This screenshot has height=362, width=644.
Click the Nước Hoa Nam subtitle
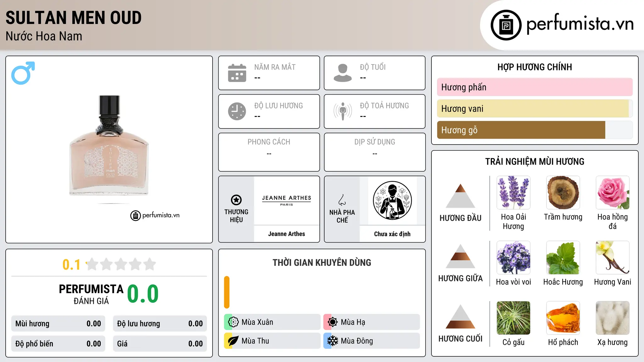point(44,36)
